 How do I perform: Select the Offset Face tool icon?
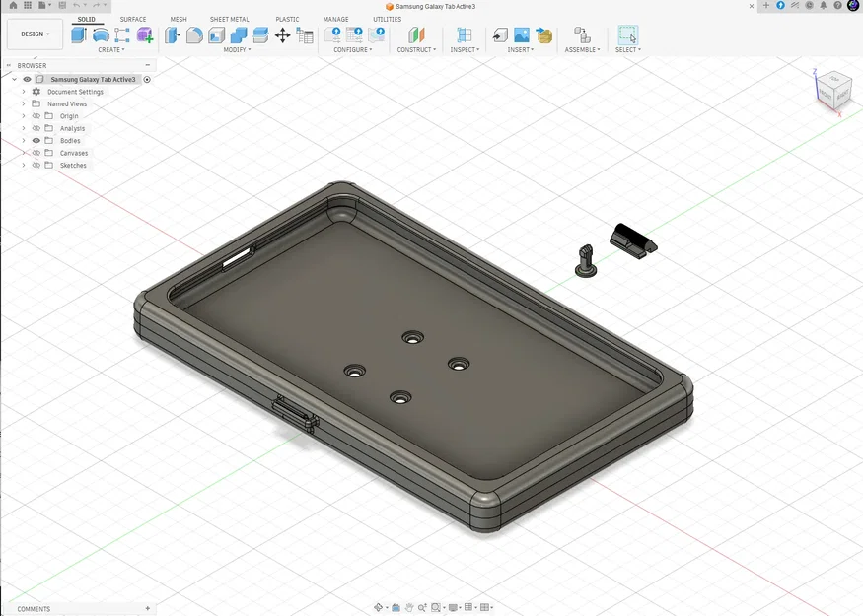(260, 35)
